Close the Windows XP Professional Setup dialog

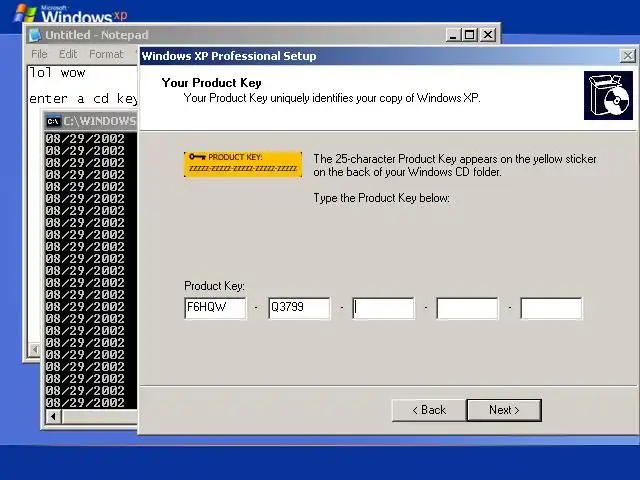[628, 56]
